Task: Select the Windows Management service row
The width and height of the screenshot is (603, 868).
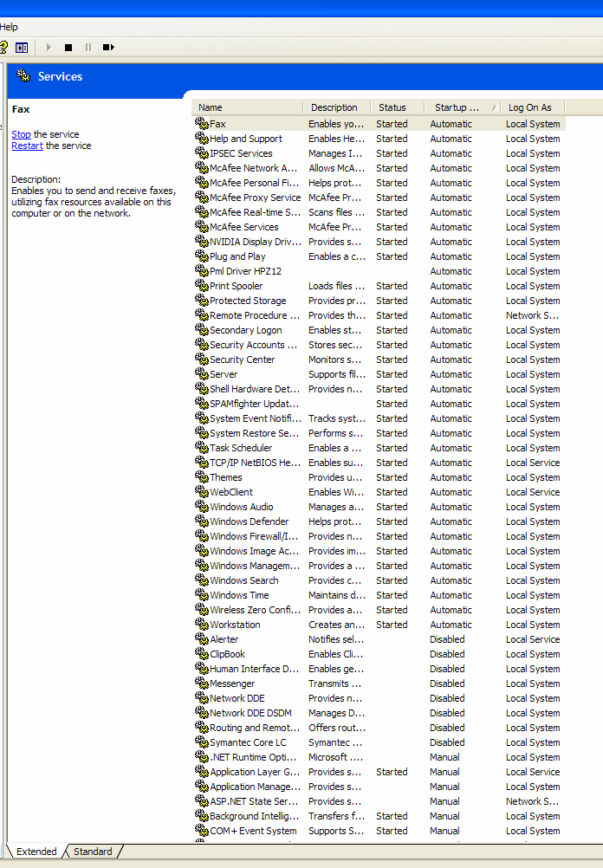Action: pos(379,566)
